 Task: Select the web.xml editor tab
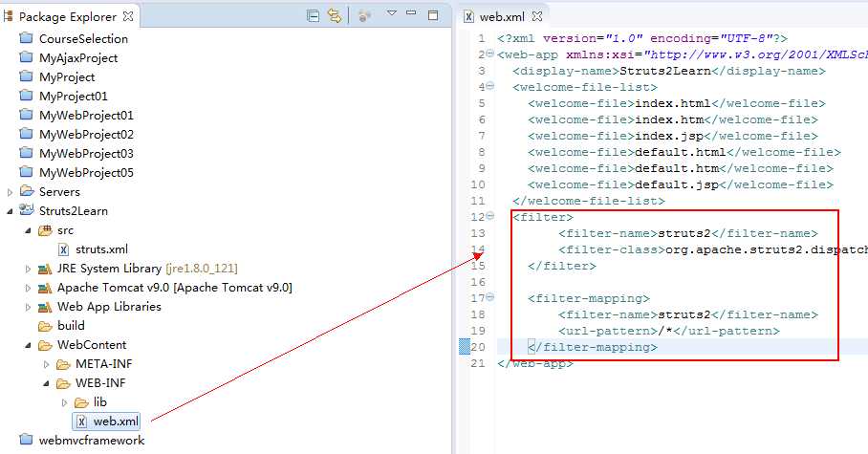(502, 16)
